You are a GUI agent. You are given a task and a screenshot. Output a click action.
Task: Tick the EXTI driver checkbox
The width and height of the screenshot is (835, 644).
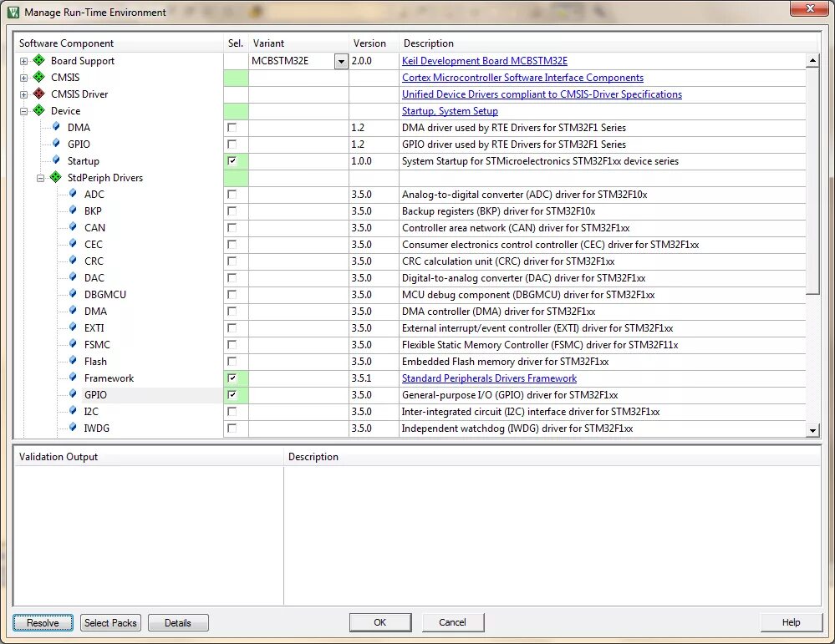coord(232,328)
